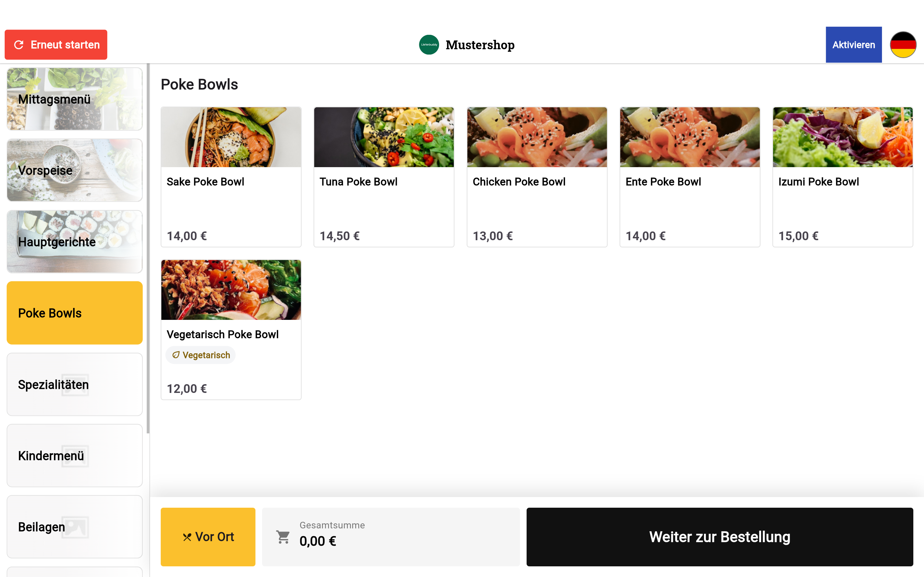Click the category sidebar scrollbar
The height and width of the screenshot is (577, 924).
148,248
